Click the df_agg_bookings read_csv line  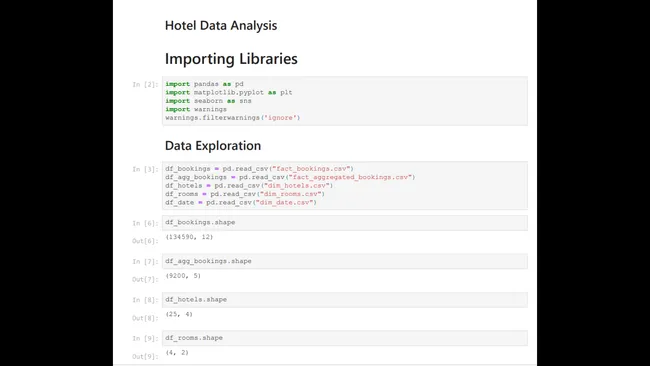(x=290, y=177)
